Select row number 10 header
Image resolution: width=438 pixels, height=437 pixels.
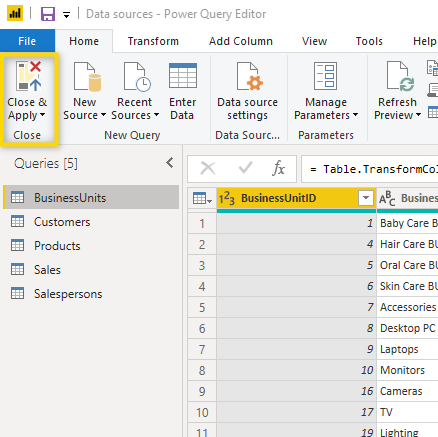pos(202,412)
